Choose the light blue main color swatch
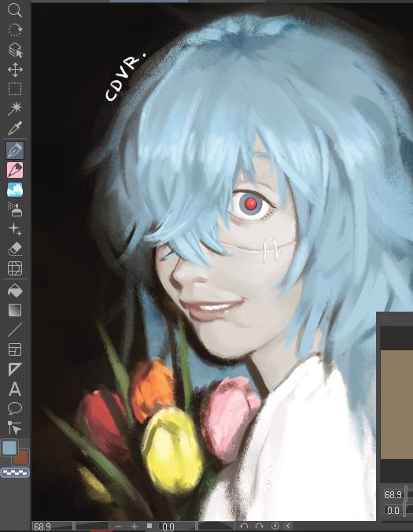 point(9,448)
